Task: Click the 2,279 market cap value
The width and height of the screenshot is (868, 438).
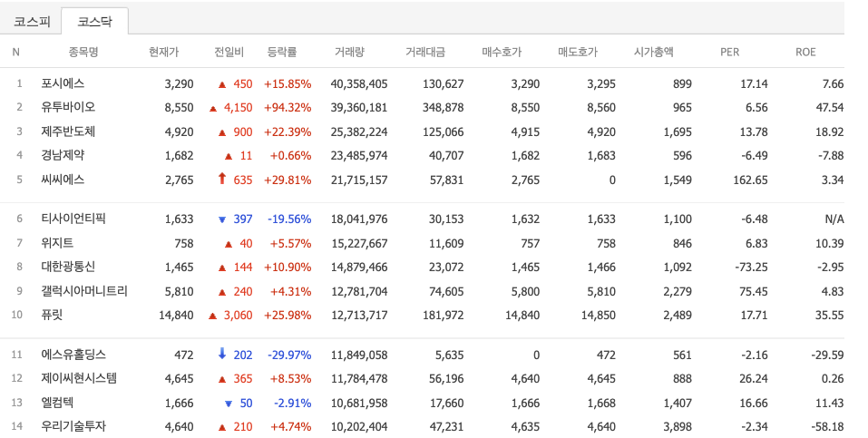Action: [678, 292]
